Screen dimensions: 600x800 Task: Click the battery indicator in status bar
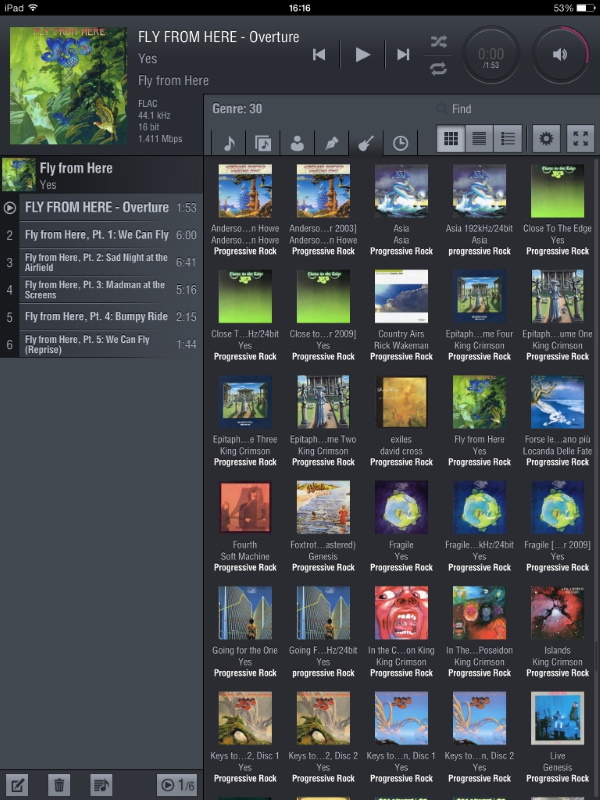[586, 8]
